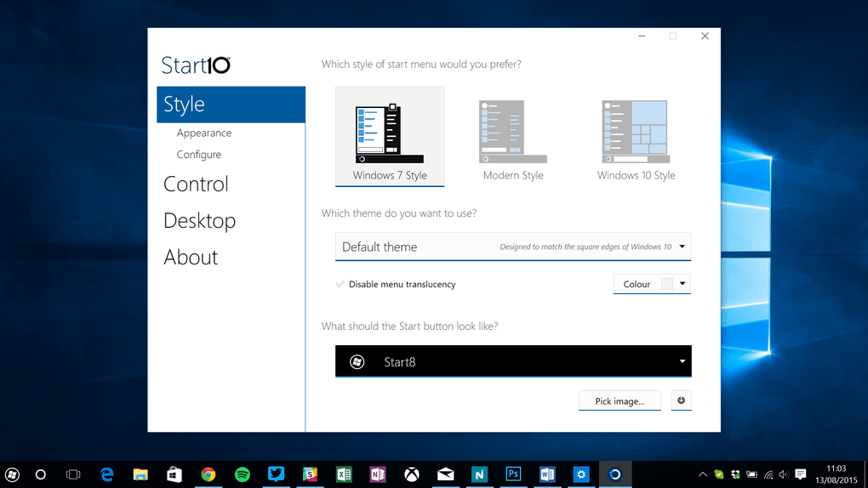Select the Windows 7 Style thumbnail
Screen dimensions: 868x488
click(390, 136)
